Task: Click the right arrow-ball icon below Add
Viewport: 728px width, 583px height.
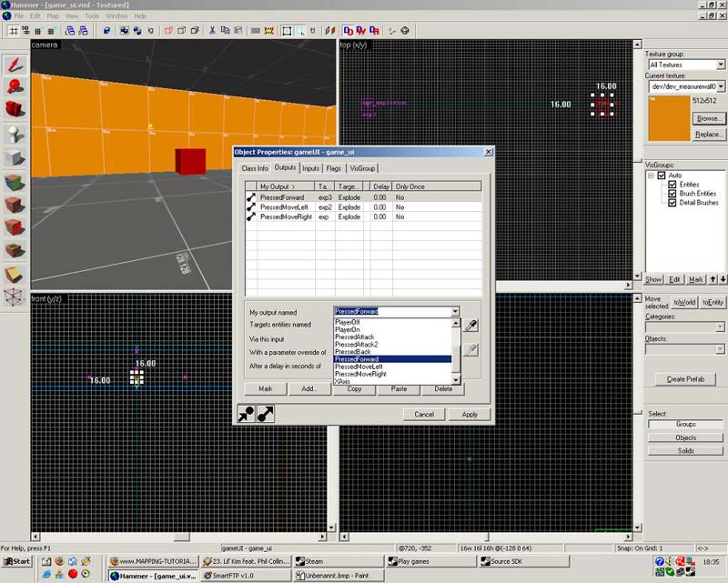Action: click(265, 414)
